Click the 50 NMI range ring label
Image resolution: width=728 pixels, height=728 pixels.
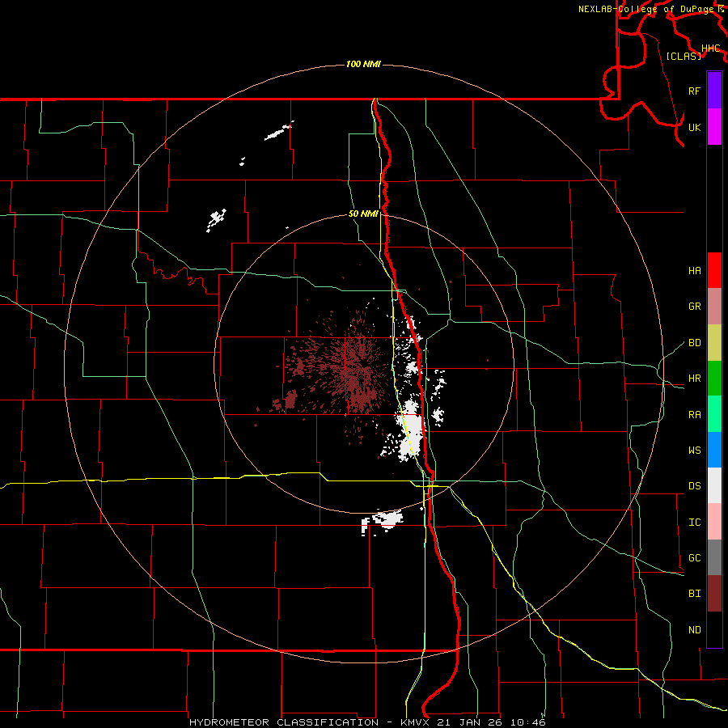(x=363, y=214)
